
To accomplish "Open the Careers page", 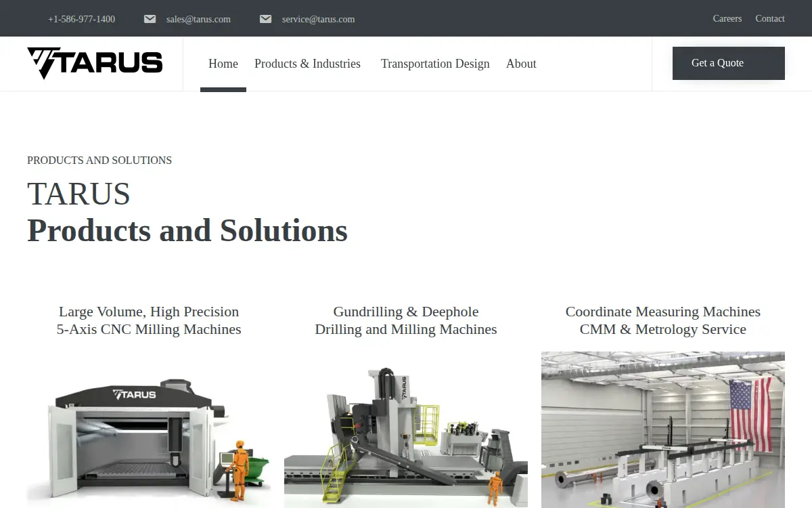I will (727, 18).
